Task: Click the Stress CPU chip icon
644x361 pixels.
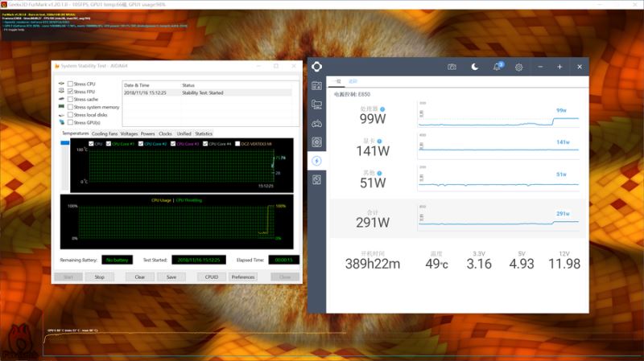Action: 62,84
